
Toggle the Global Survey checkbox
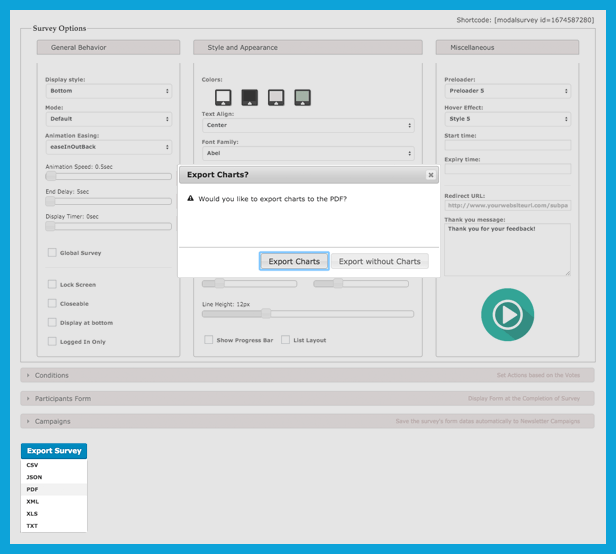(x=52, y=252)
